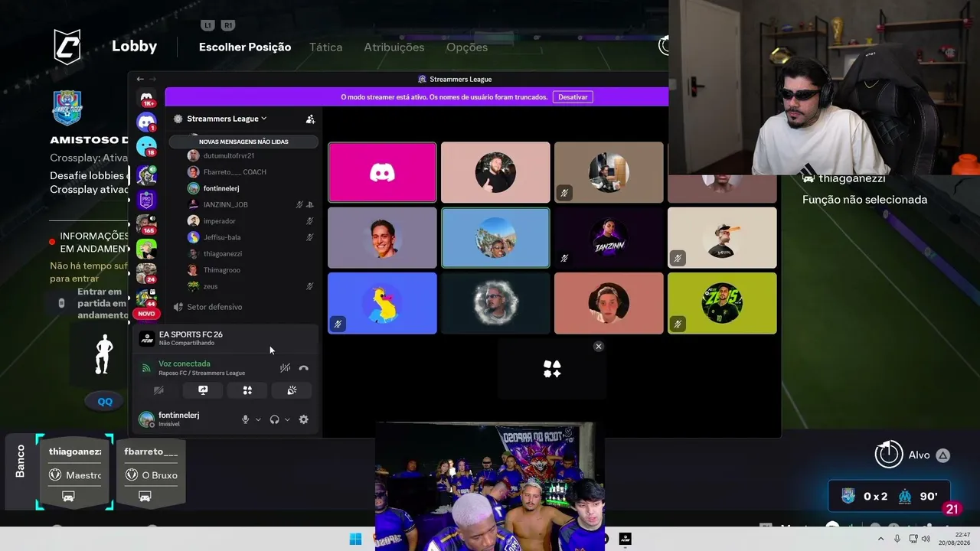Switch to the Tática tab
Screen dimensions: 980x551
pyautogui.click(x=325, y=47)
